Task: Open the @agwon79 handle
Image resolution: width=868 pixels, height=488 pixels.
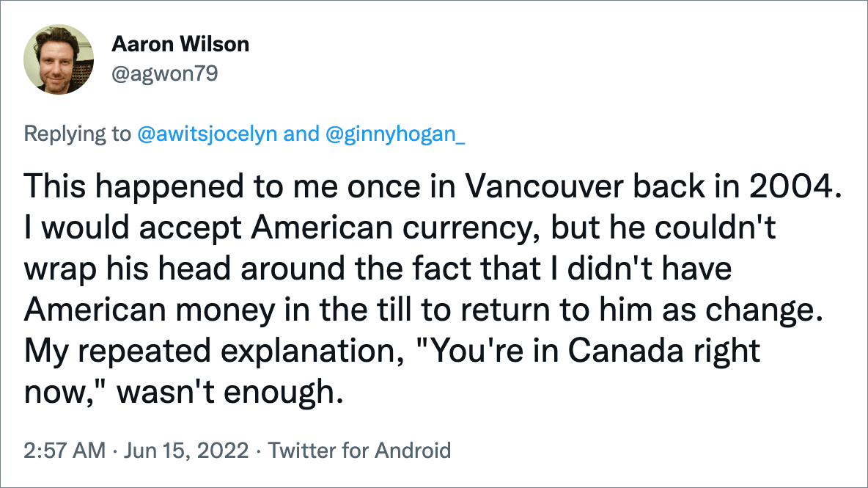Action: coord(165,73)
